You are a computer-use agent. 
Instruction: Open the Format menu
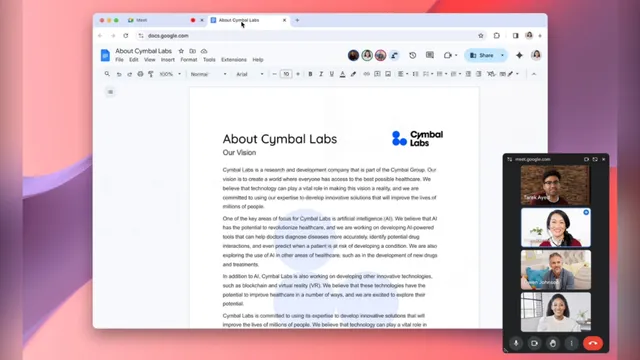click(189, 60)
